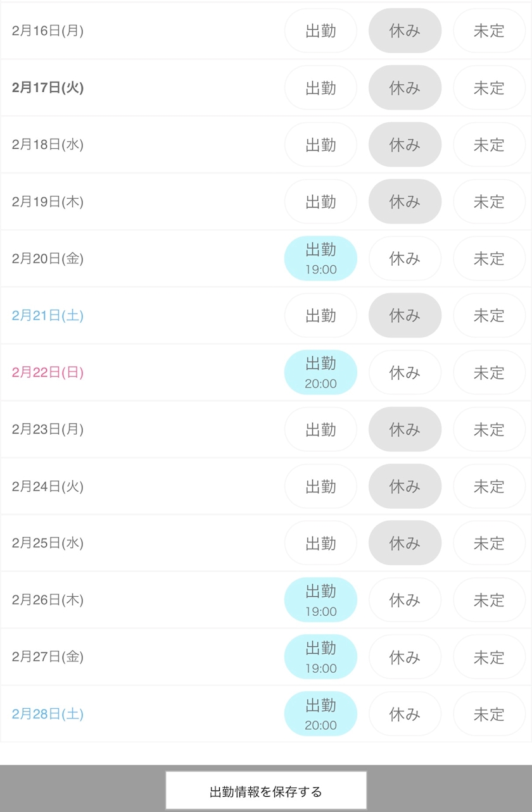532x812 pixels.
Task: Click 出勤情報を保存する button
Action: pyautogui.click(x=266, y=790)
